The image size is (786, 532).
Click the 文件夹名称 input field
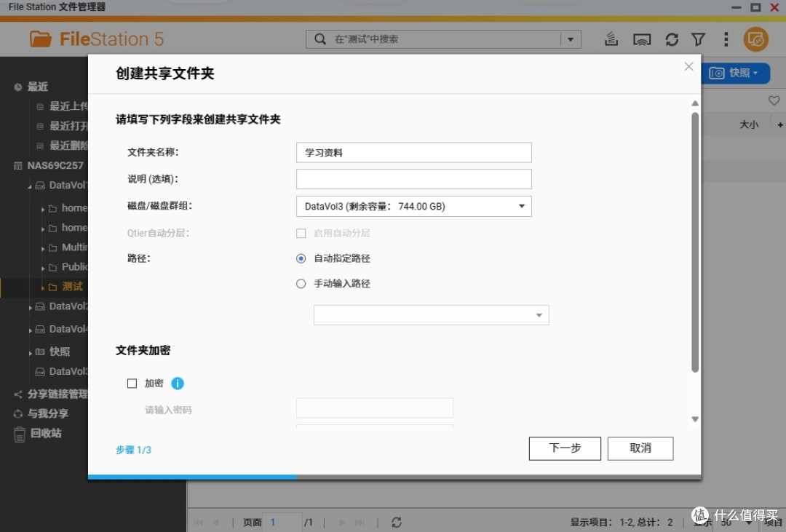tap(413, 152)
